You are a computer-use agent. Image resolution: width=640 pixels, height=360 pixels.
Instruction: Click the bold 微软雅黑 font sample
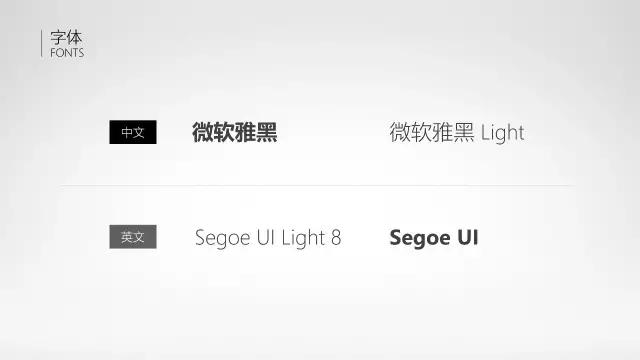(x=235, y=132)
